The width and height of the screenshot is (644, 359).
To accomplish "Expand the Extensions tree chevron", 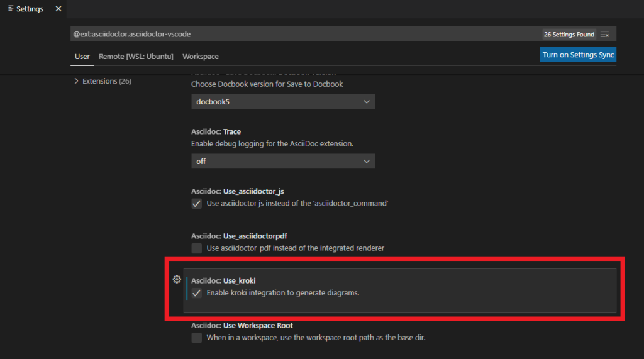I will click(x=77, y=81).
